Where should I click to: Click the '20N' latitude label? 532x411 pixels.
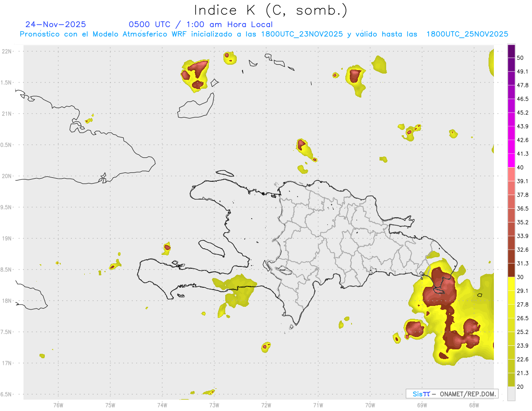click(x=8, y=176)
